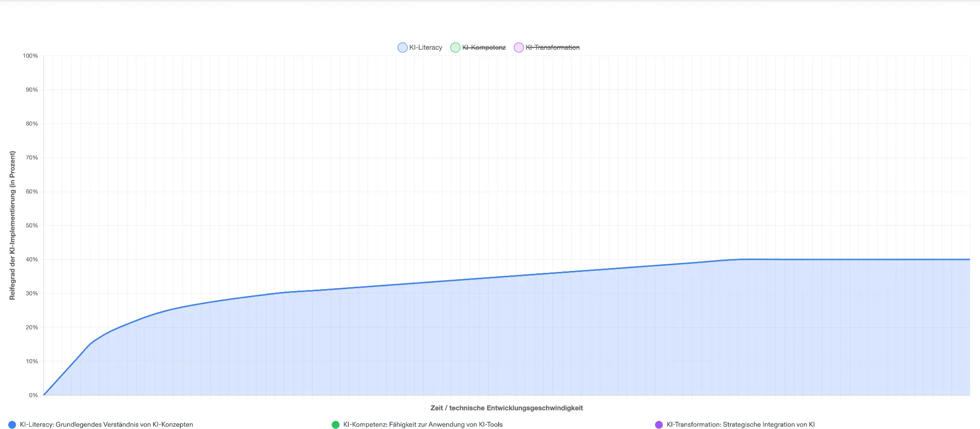The width and height of the screenshot is (980, 429).
Task: Click the green KI-Kompetenz legend circle
Action: point(455,47)
